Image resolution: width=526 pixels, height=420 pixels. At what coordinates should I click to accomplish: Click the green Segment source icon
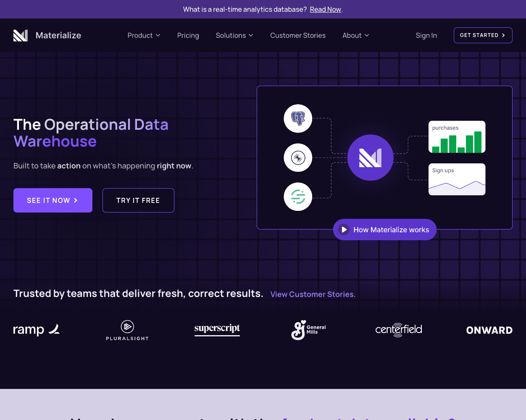coord(298,197)
